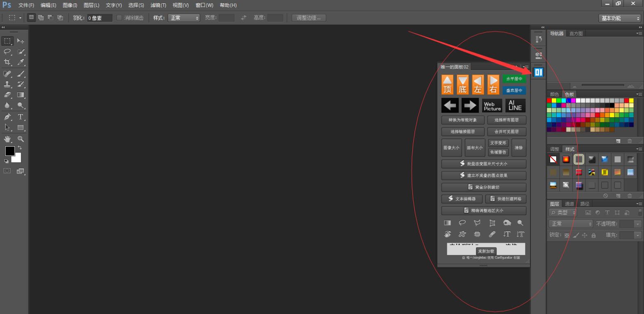644x314 pixels.
Task: Reset default foreground and background colors
Action: point(7,161)
